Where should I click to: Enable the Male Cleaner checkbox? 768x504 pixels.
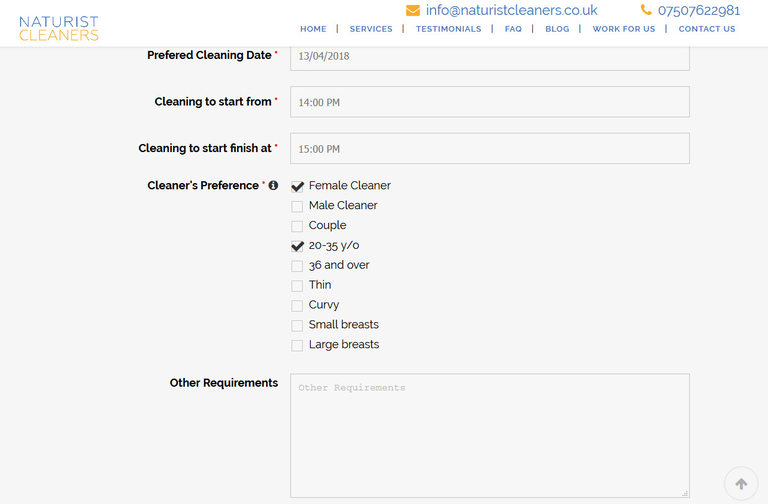(297, 206)
